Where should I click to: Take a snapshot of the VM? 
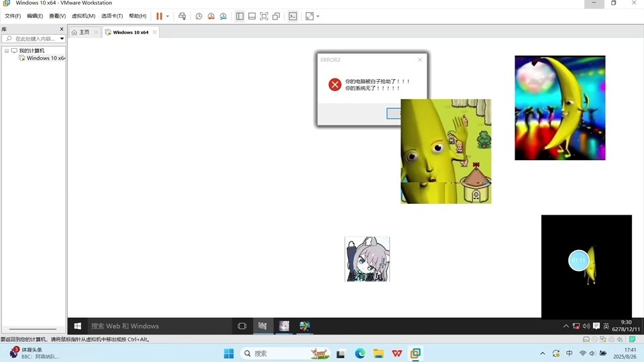(x=199, y=16)
